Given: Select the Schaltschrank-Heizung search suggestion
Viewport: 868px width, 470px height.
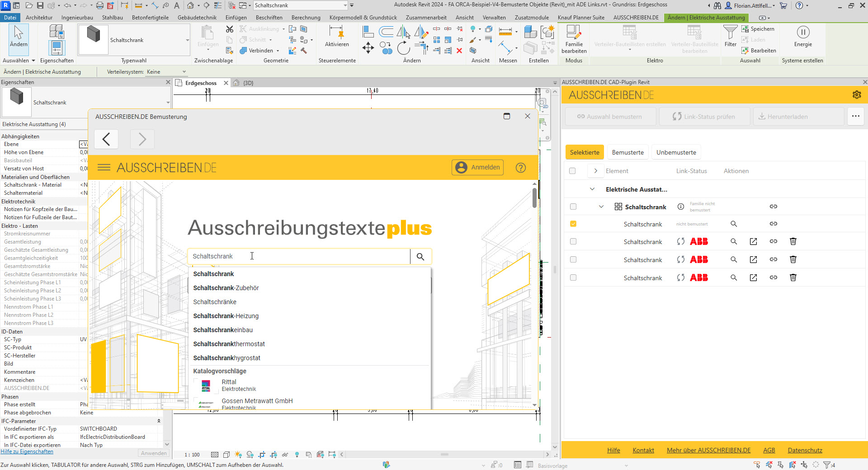Looking at the screenshot, I should pos(226,316).
